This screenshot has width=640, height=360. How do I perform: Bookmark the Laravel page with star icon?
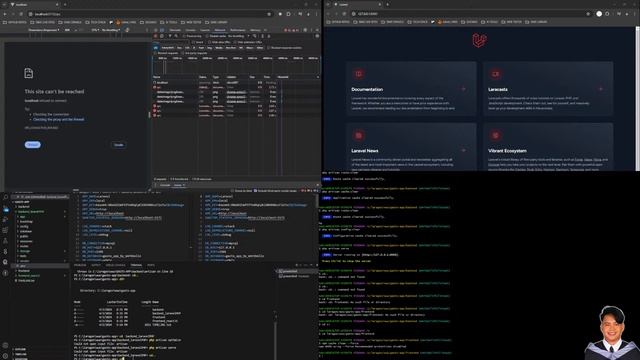(588, 14)
